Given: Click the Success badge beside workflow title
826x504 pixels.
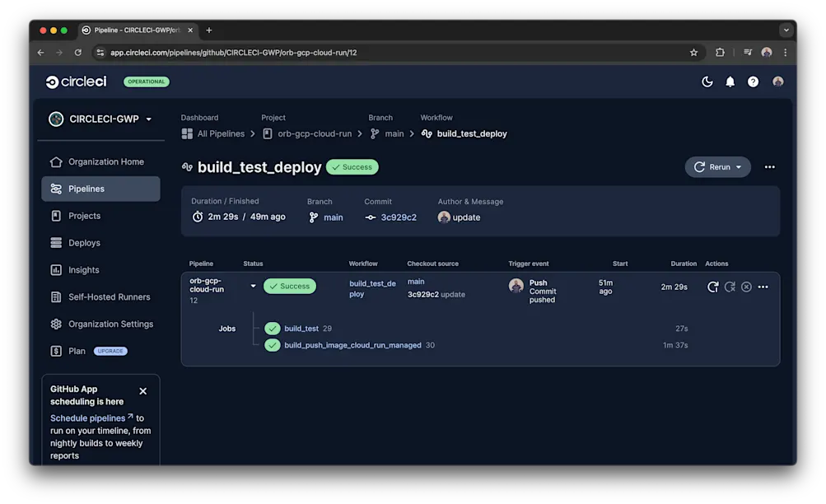Looking at the screenshot, I should point(352,167).
